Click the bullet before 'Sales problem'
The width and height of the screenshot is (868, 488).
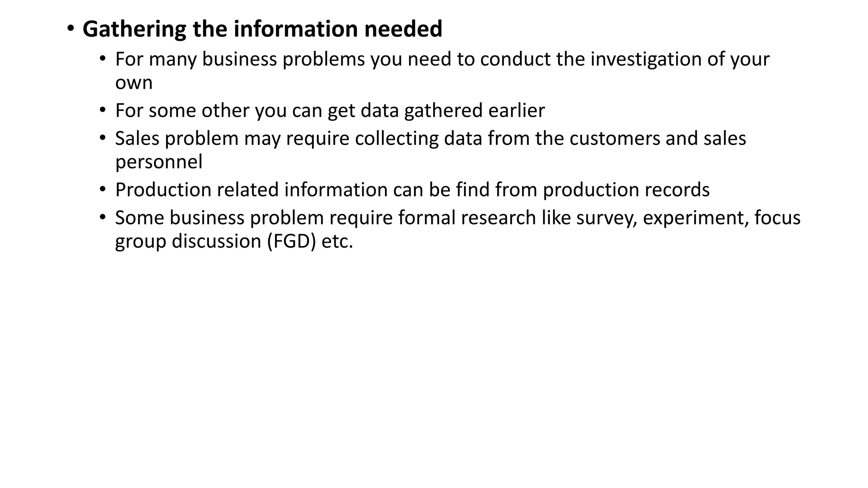coord(103,139)
